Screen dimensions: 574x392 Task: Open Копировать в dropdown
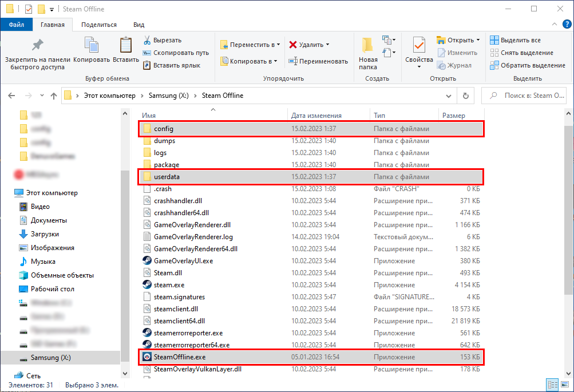(249, 61)
